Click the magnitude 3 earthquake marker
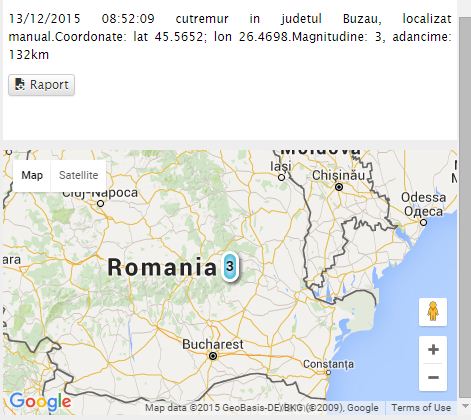 (230, 266)
